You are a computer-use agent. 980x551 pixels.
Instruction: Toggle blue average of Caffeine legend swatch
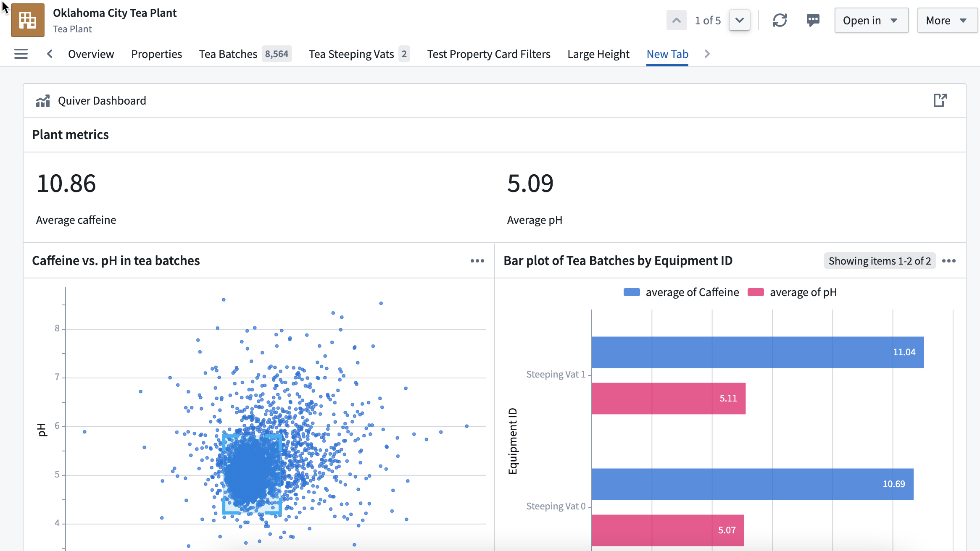631,292
